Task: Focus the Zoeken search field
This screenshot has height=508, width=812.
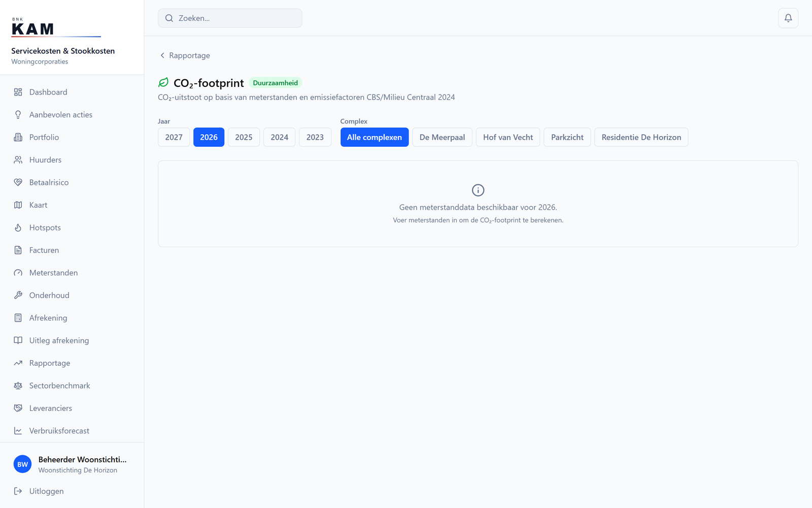Action: [230, 18]
